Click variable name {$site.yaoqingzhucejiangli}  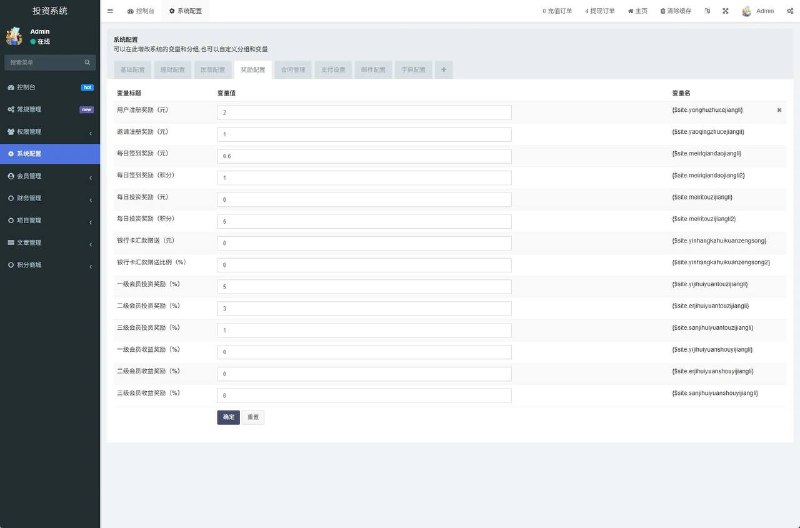(708, 132)
